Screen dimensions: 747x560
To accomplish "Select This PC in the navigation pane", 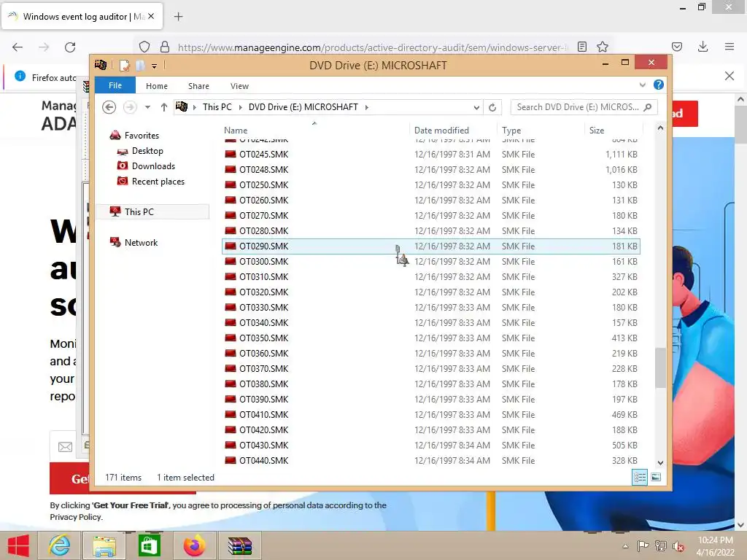I will [x=139, y=212].
